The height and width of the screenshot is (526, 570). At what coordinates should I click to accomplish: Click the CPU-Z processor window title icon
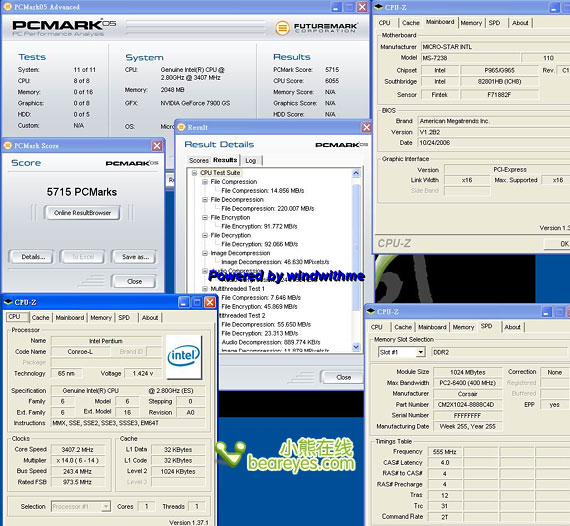click(x=8, y=302)
